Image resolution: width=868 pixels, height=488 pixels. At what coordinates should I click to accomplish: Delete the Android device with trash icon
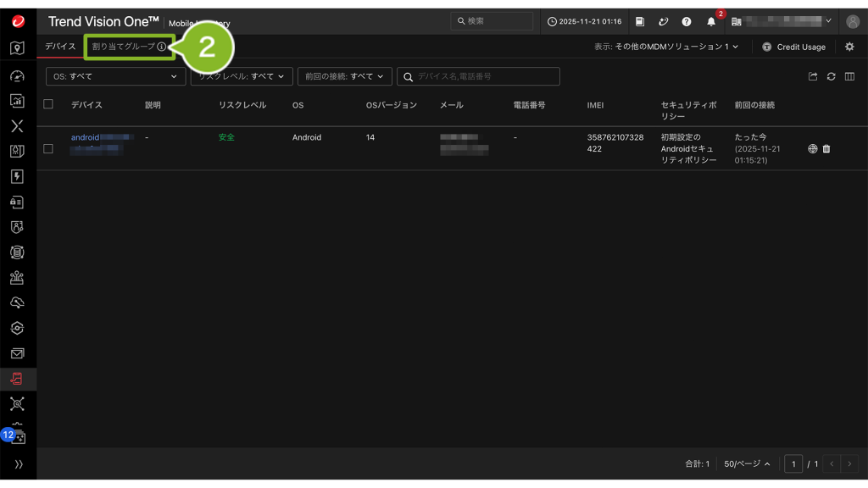(826, 149)
